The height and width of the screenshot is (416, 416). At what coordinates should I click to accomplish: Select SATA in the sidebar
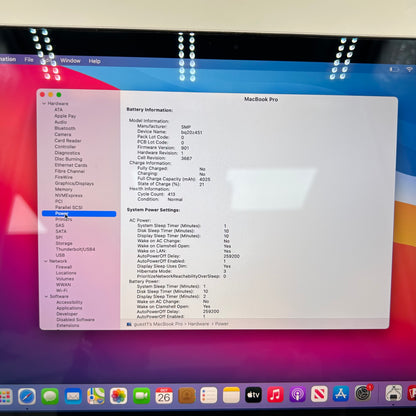click(x=61, y=231)
